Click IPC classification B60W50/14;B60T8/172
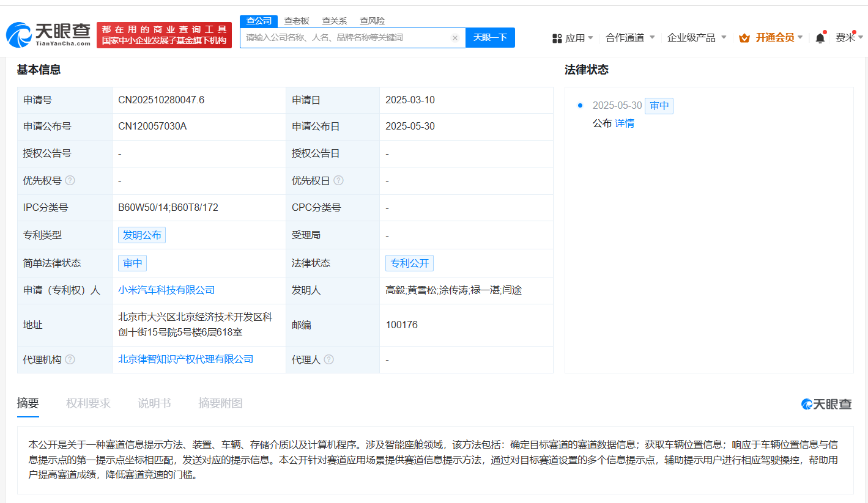The image size is (868, 503). (168, 207)
